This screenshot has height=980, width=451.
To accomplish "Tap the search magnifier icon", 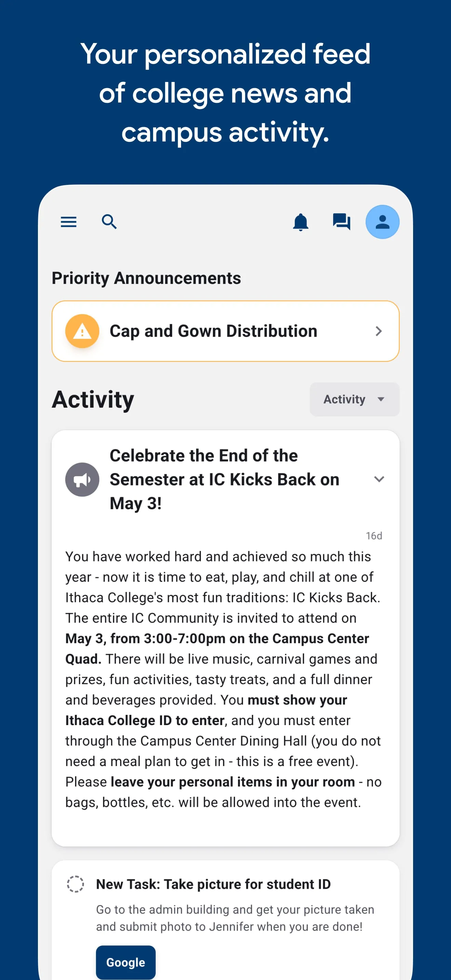I will pyautogui.click(x=109, y=221).
